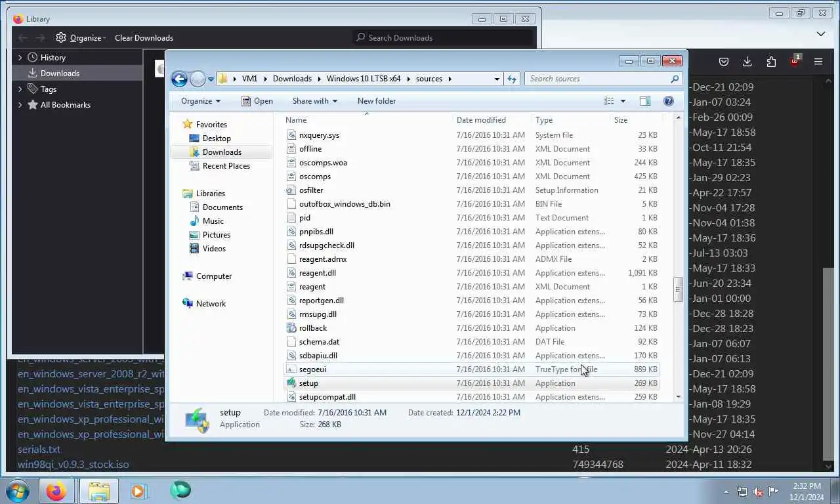
Task: Select the segoeui font file
Action: 472,369
